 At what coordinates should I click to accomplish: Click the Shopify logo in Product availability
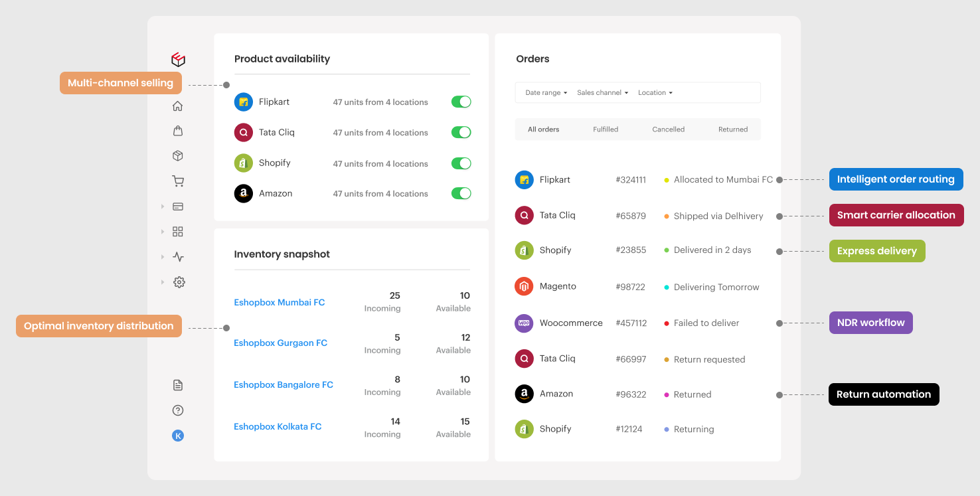click(x=244, y=163)
